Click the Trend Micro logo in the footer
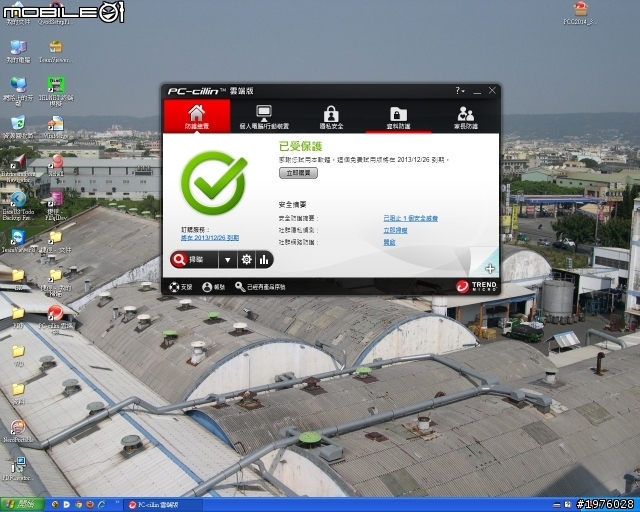Image resolution: width=640 pixels, height=512 pixels. 476,287
